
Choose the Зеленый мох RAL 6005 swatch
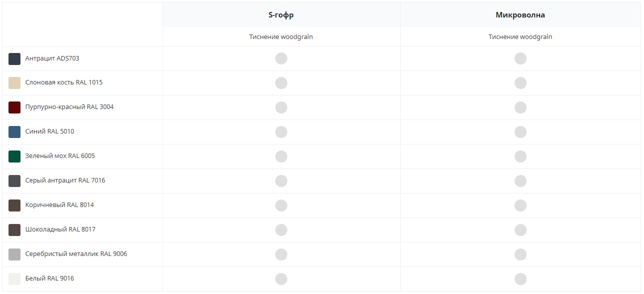tap(14, 156)
